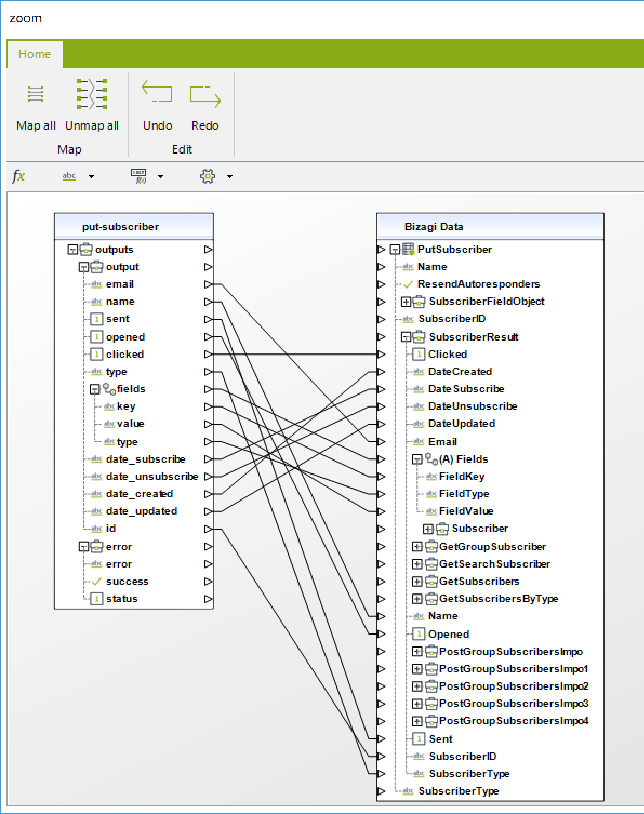This screenshot has width=644, height=814.
Task: Expand the GetSubscribersByType node
Action: click(417, 599)
